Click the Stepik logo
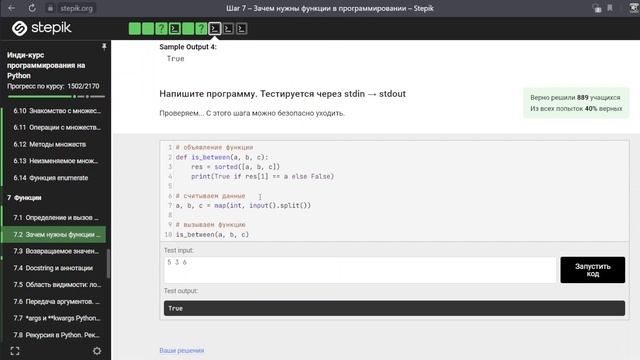The width and height of the screenshot is (640, 360). (41, 28)
